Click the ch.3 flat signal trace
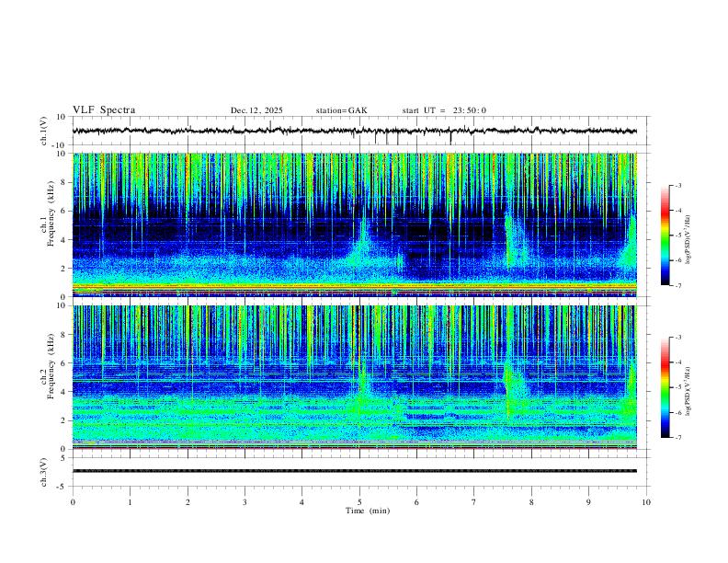The width and height of the screenshot is (728, 563). pos(354,471)
